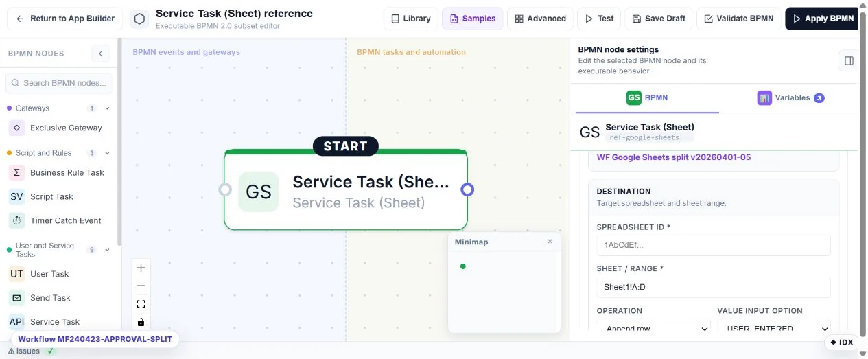
Task: Click Apply BPMN
Action: point(822,19)
